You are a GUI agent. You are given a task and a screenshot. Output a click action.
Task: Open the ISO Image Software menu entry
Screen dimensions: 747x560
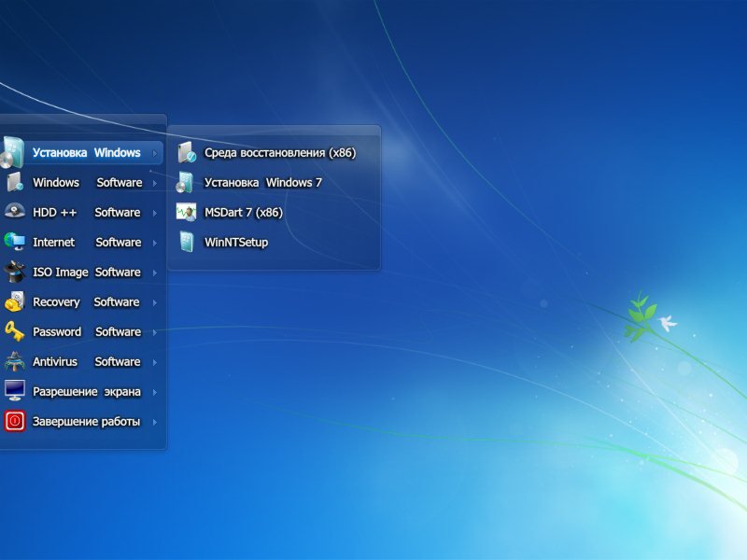[81, 272]
